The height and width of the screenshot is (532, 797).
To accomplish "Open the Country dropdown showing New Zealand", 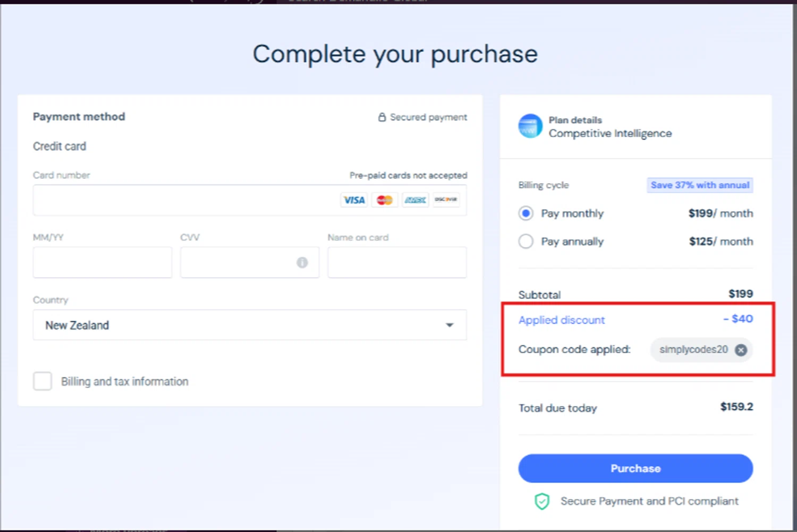I will pyautogui.click(x=250, y=325).
